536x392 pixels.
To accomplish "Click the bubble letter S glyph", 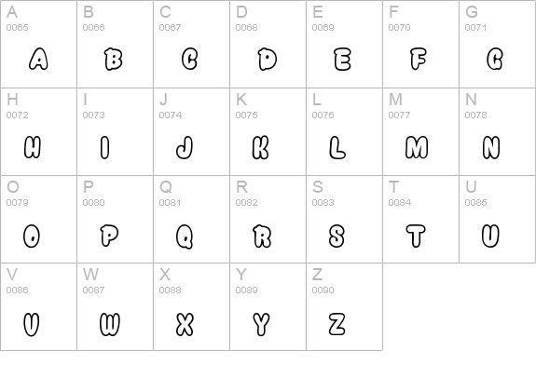I will point(337,236).
